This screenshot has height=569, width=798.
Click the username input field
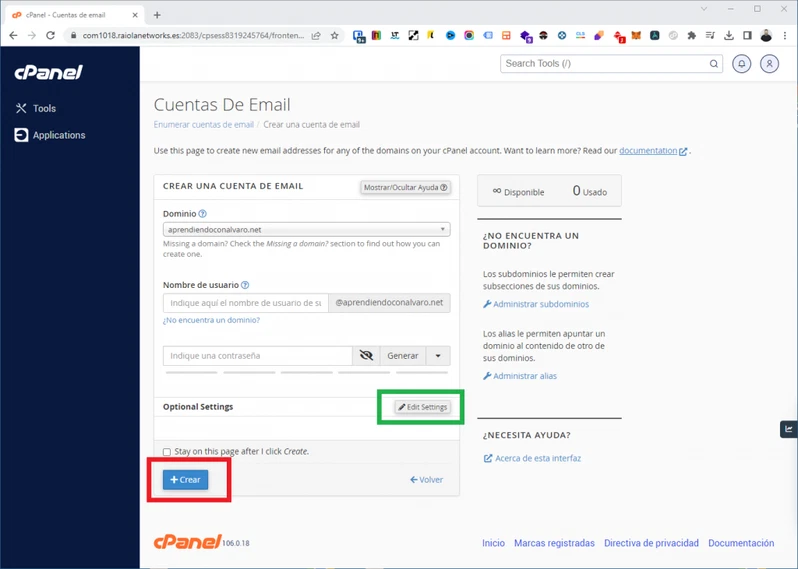[x=245, y=302]
